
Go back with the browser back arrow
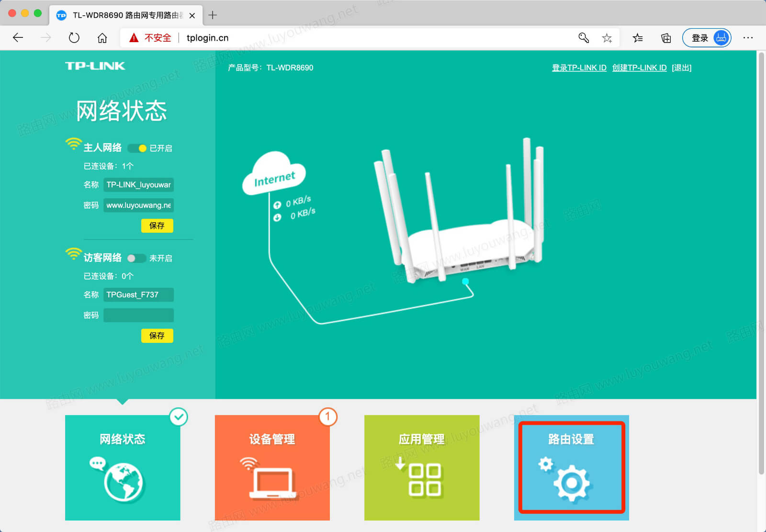tap(18, 38)
